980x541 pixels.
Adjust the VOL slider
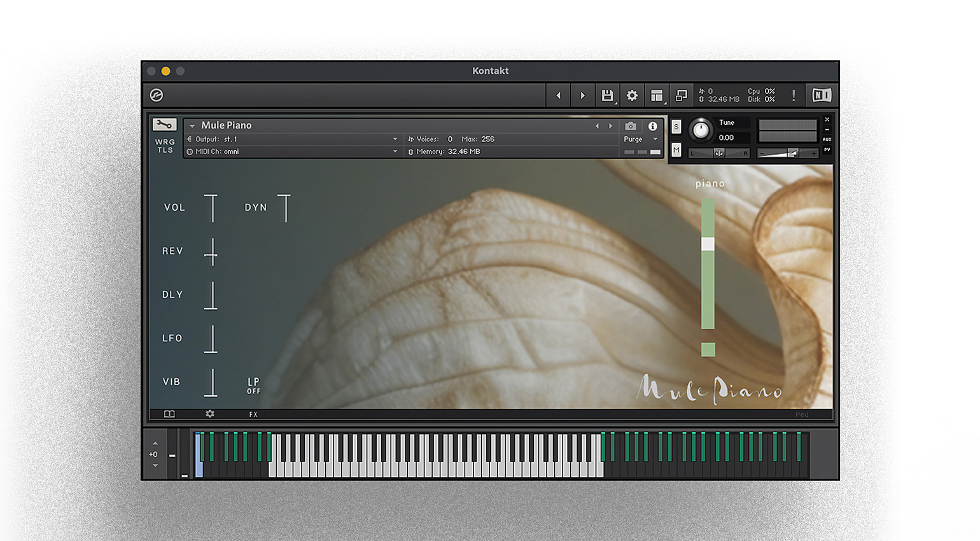(x=211, y=208)
